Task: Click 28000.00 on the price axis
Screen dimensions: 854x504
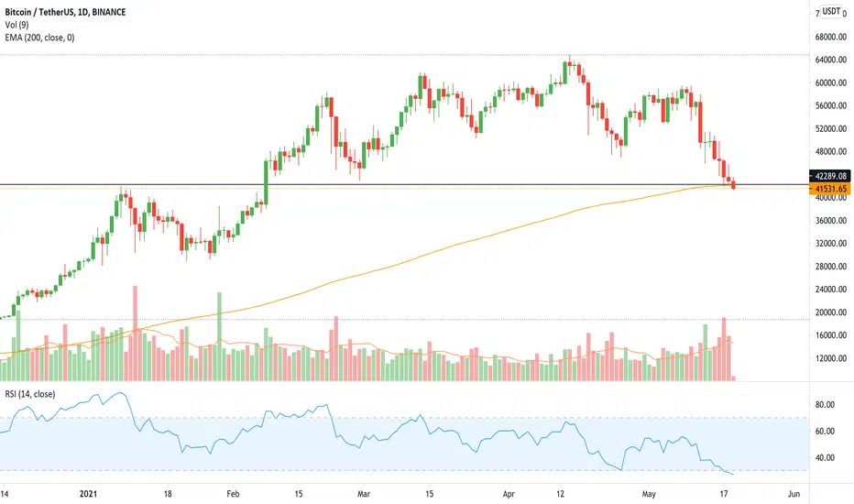Action: pos(830,267)
